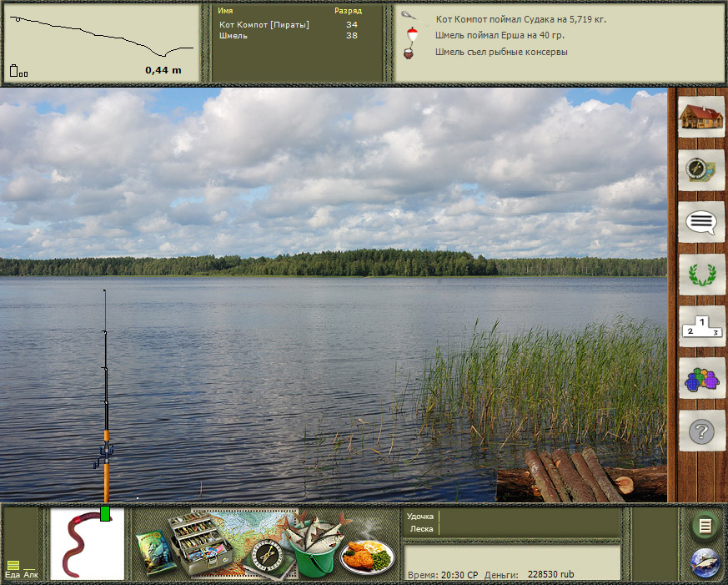Select the worm bait thumbnail

(87, 546)
